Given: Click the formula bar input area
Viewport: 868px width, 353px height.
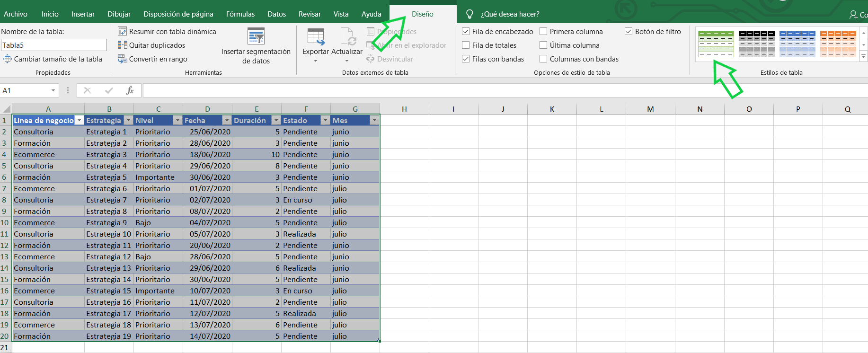Looking at the screenshot, I should [x=505, y=90].
